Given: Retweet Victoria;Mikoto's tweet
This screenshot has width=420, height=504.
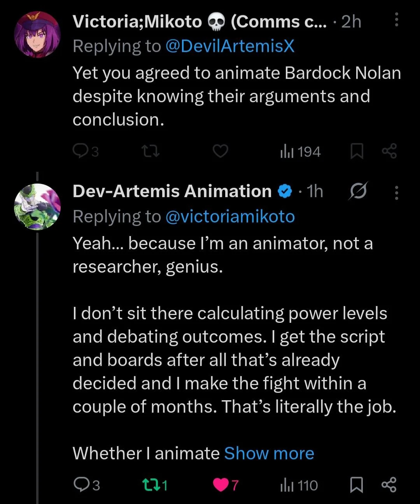Looking at the screenshot, I should (x=150, y=151).
